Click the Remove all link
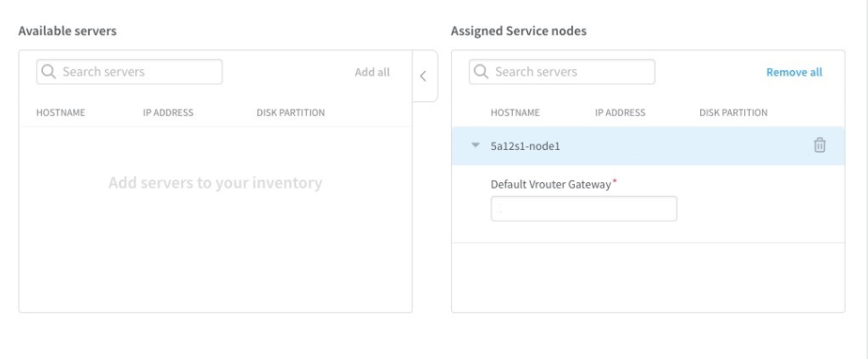Screen dimensions: 868x359 click(794, 73)
